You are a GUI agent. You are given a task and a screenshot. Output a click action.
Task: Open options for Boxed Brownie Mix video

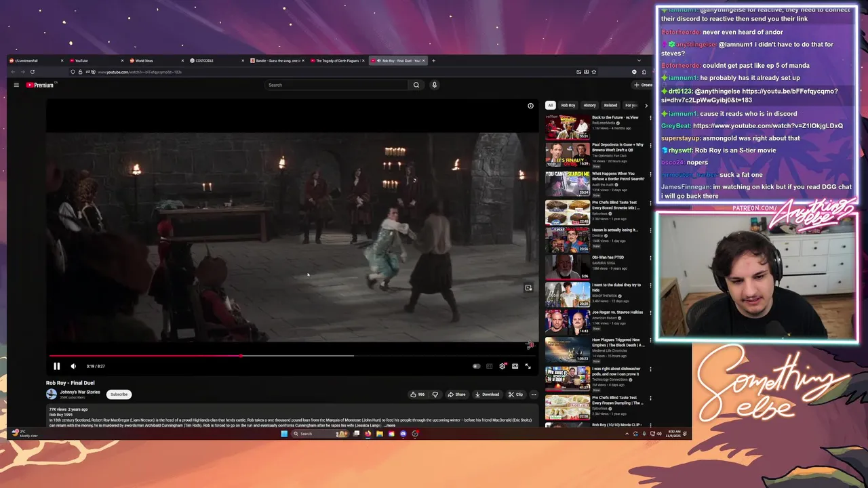tap(650, 203)
